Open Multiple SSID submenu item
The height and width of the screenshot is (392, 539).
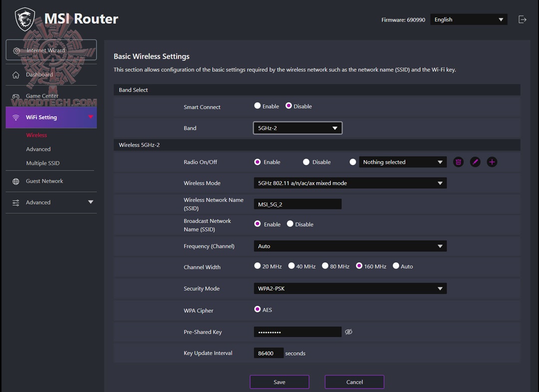pyautogui.click(x=42, y=163)
